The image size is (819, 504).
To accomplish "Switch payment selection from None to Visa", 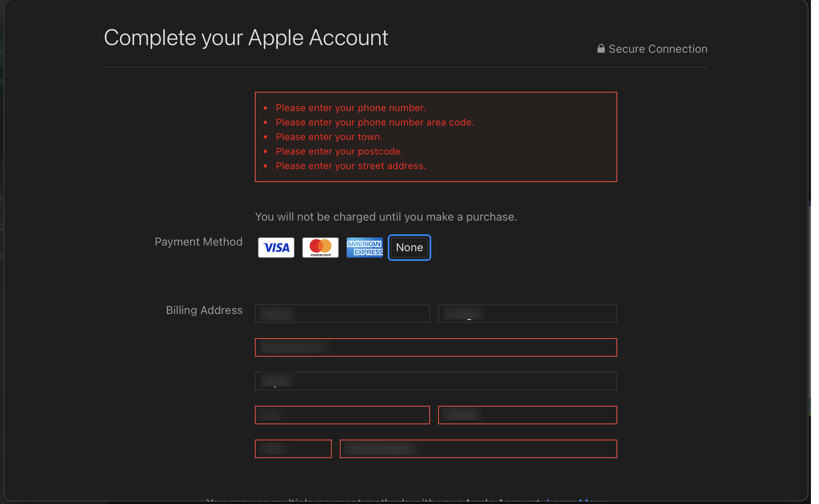I will pos(276,247).
